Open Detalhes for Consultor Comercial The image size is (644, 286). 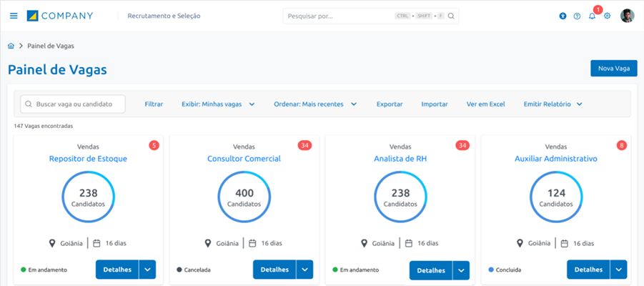274,270
